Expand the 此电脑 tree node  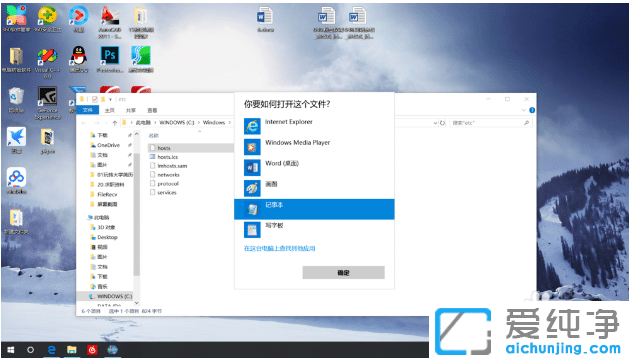87,218
